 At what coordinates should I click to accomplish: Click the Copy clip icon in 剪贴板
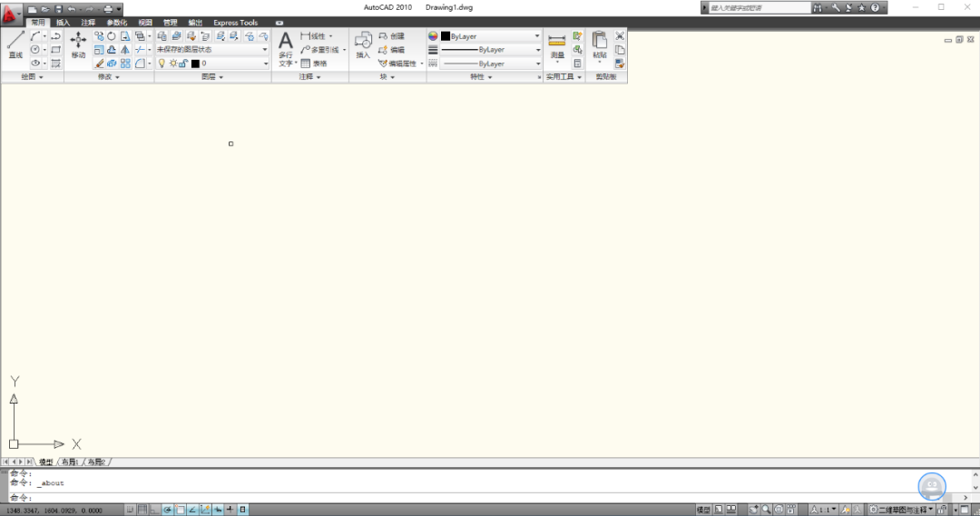coord(620,49)
